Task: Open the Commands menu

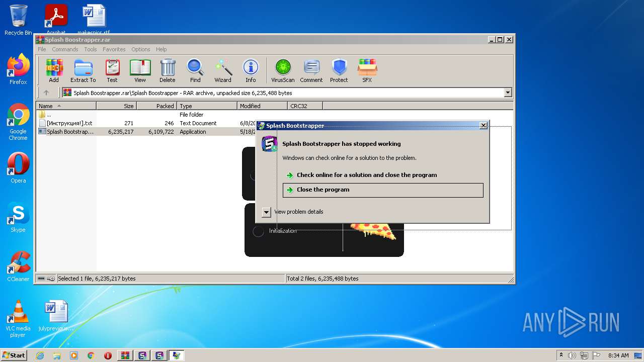Action: [65, 49]
